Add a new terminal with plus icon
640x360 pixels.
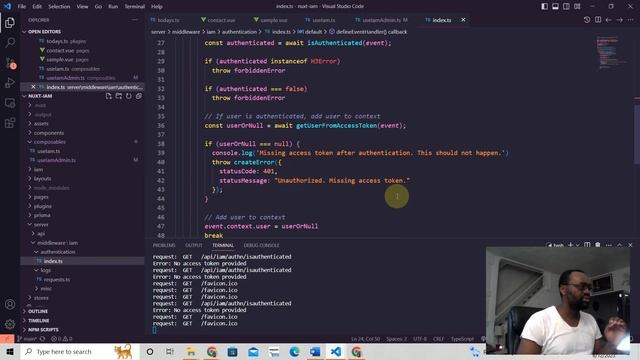pyautogui.click(x=571, y=245)
